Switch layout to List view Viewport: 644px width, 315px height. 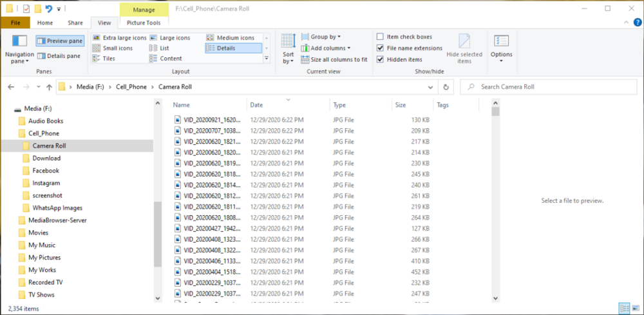coord(159,48)
